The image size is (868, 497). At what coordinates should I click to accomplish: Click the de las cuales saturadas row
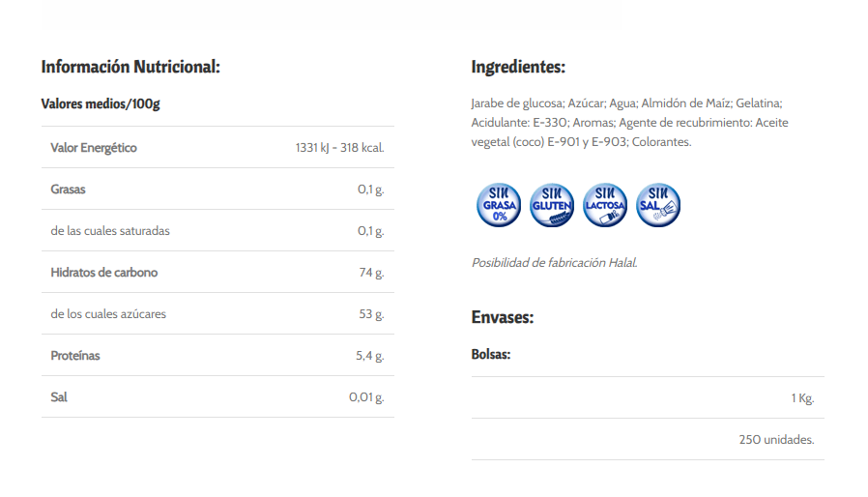point(217,230)
